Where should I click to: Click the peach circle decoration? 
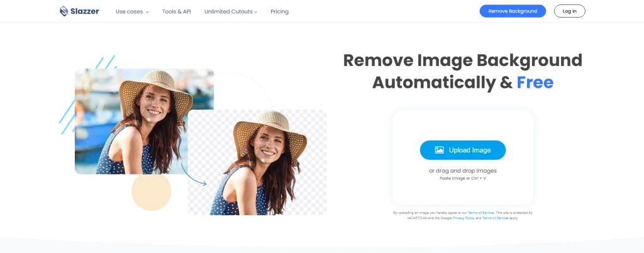[151, 191]
